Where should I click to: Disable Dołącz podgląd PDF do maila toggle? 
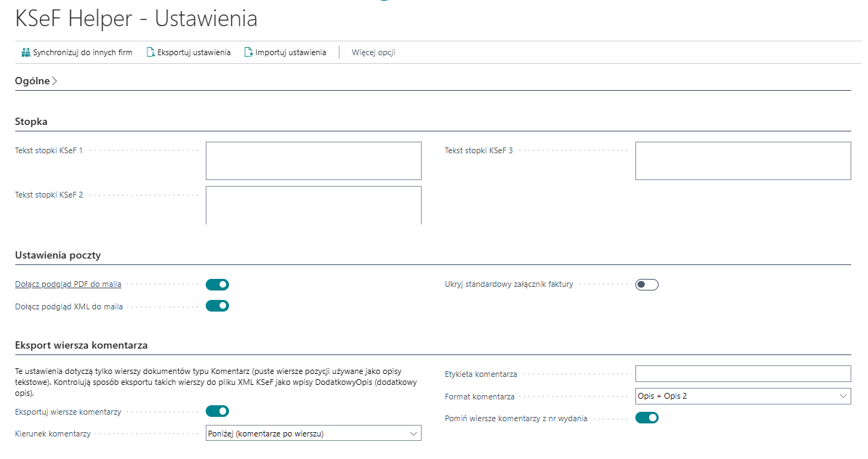click(217, 285)
